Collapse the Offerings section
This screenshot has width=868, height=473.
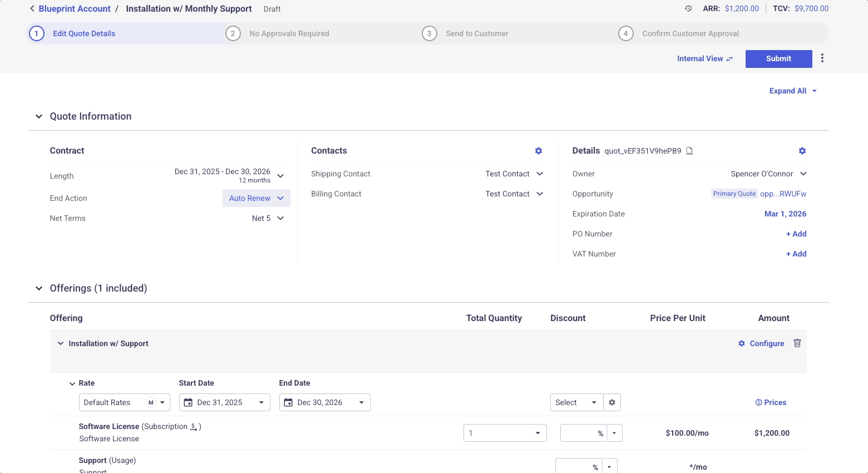[x=39, y=288]
